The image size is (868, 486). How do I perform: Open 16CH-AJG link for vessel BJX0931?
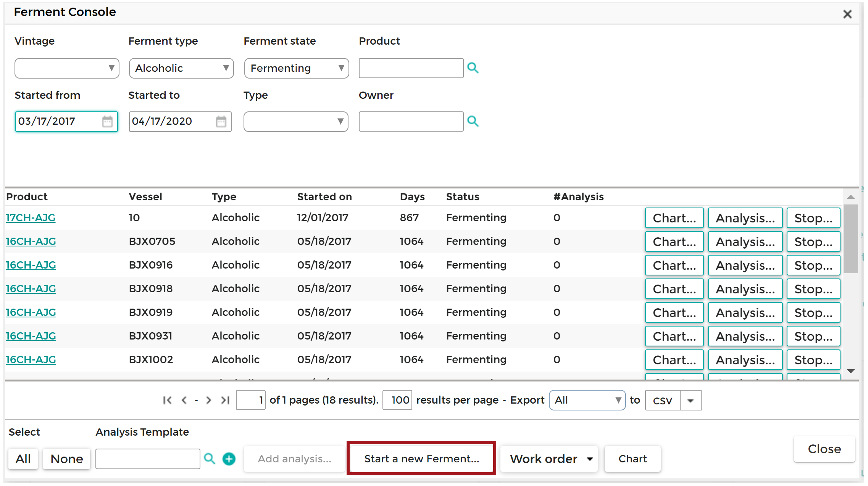pos(31,336)
